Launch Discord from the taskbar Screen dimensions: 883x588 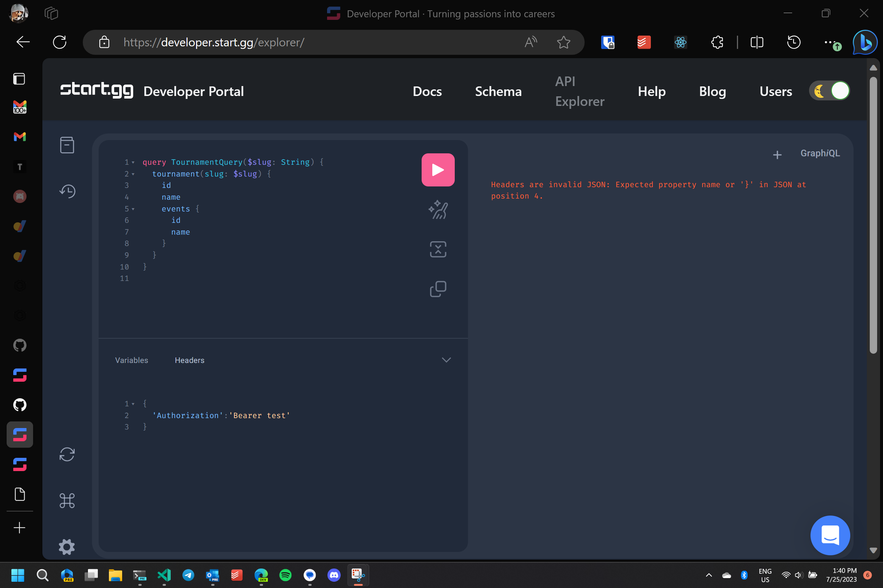point(333,575)
